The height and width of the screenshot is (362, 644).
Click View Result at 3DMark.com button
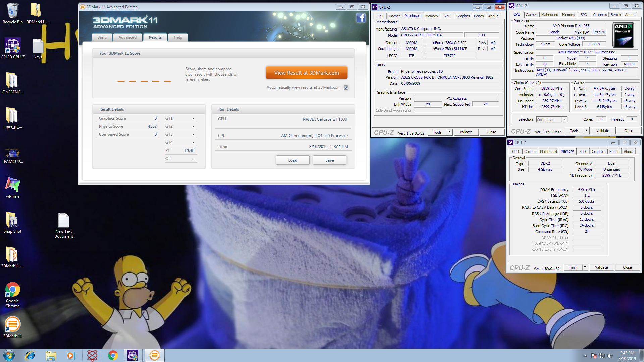point(307,73)
